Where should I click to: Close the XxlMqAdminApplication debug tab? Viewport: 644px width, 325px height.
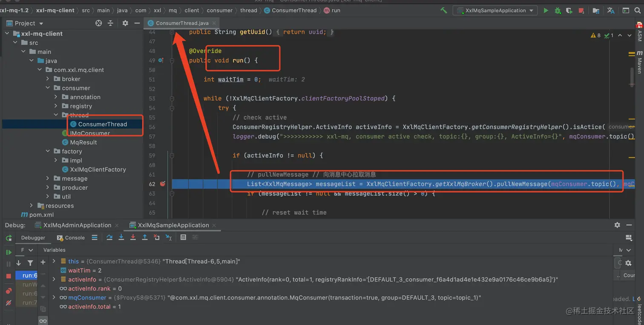pos(116,225)
